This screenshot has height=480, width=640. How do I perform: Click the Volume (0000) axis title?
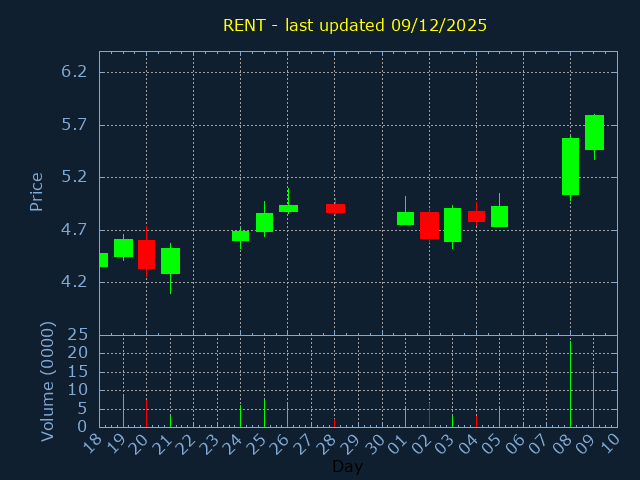[x=47, y=381]
